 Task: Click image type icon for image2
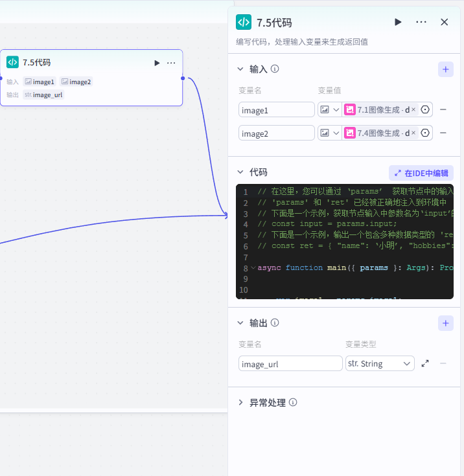click(x=325, y=133)
